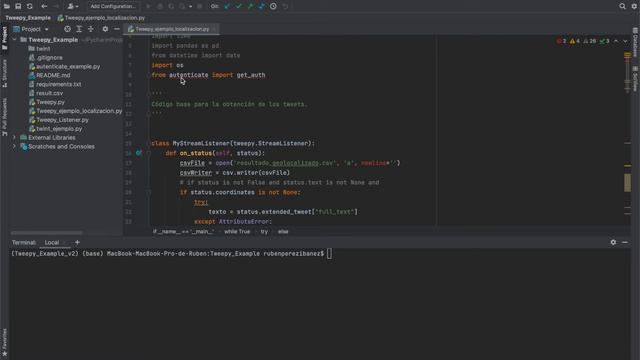Click the red errors count indicator
640x360 pixels.
pyautogui.click(x=562, y=41)
